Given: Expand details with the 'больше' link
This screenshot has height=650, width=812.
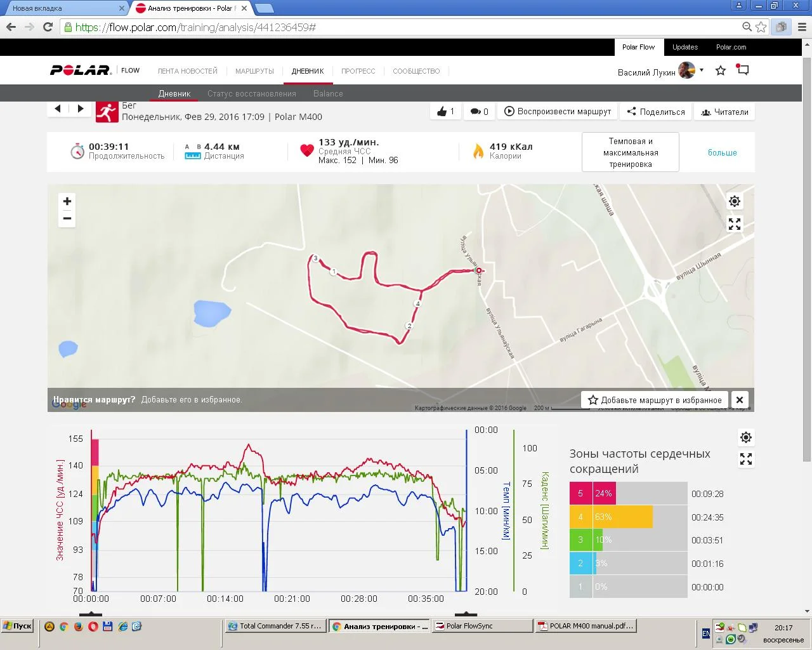Looking at the screenshot, I should (x=722, y=152).
